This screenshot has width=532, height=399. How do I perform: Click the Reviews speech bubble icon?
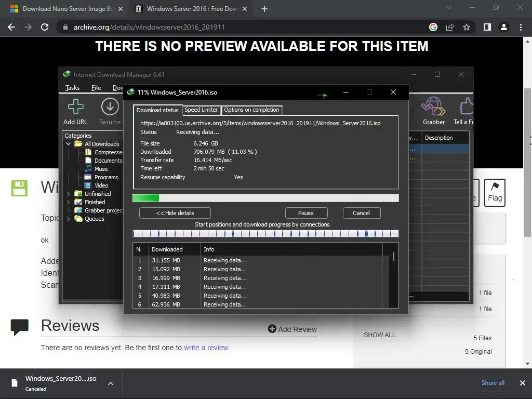(x=19, y=327)
